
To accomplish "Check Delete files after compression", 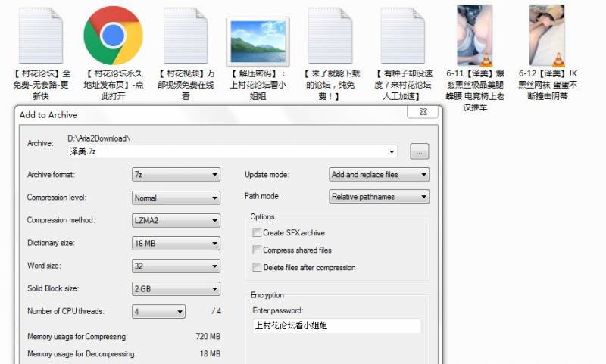I will (258, 268).
